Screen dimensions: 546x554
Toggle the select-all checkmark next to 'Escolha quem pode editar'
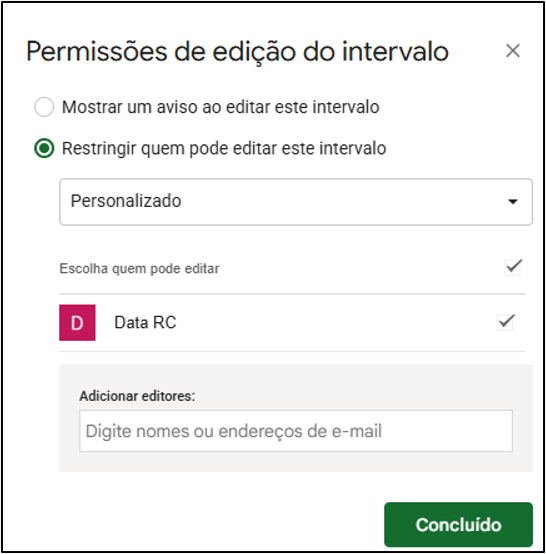click(513, 267)
